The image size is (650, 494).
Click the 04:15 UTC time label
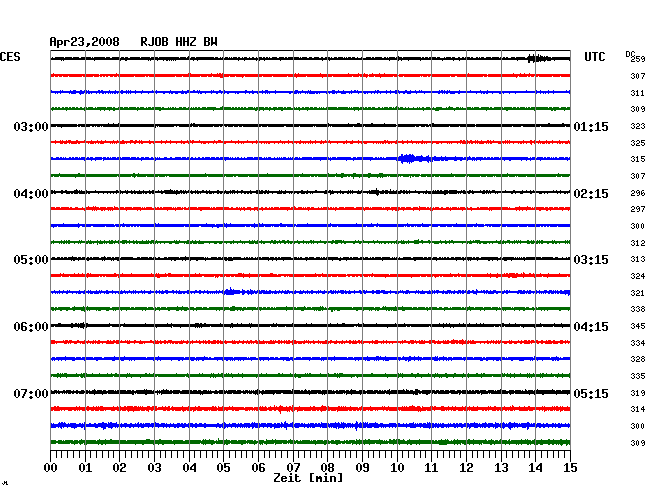[x=591, y=327]
